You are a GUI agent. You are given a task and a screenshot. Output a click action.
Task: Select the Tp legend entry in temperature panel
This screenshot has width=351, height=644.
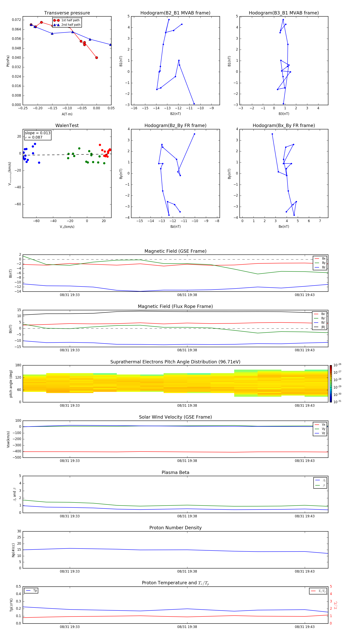pyautogui.click(x=31, y=591)
